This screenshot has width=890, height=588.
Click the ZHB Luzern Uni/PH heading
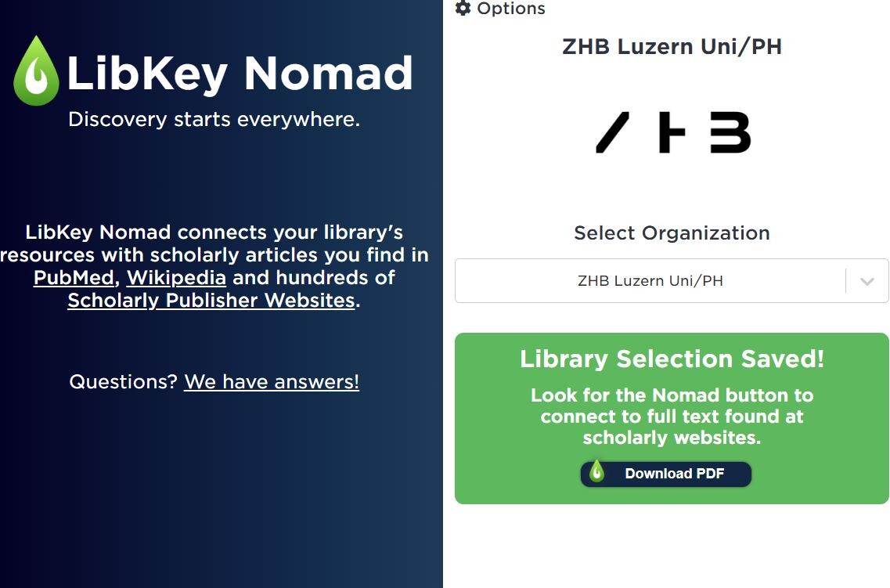point(672,46)
